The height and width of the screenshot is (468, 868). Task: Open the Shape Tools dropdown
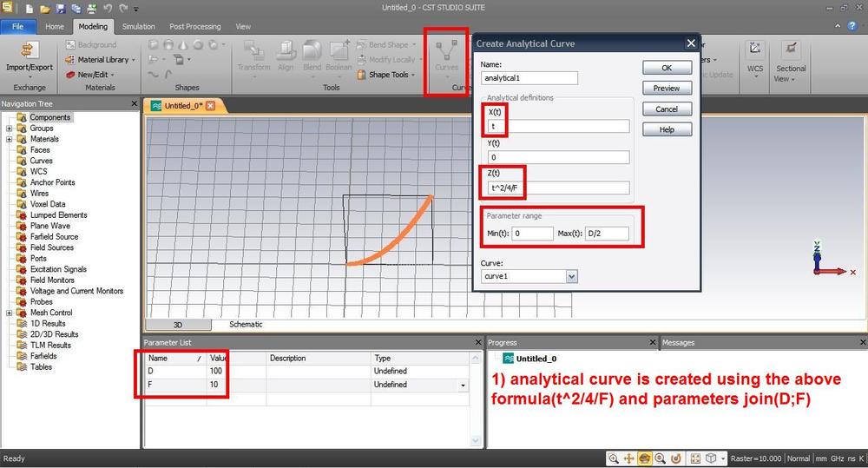tap(386, 74)
